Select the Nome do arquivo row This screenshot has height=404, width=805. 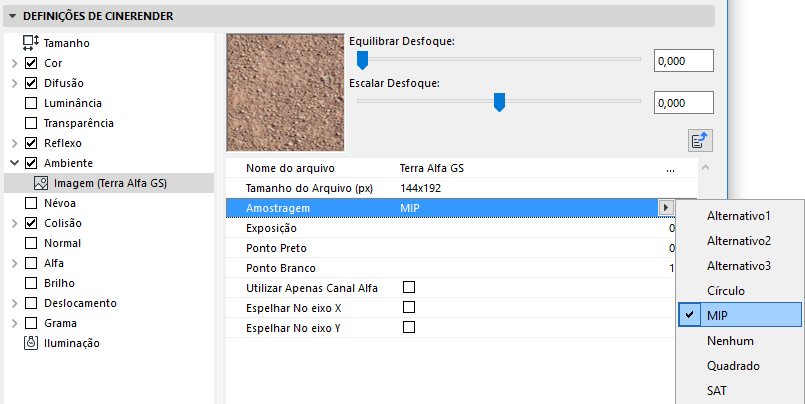pyautogui.click(x=462, y=168)
